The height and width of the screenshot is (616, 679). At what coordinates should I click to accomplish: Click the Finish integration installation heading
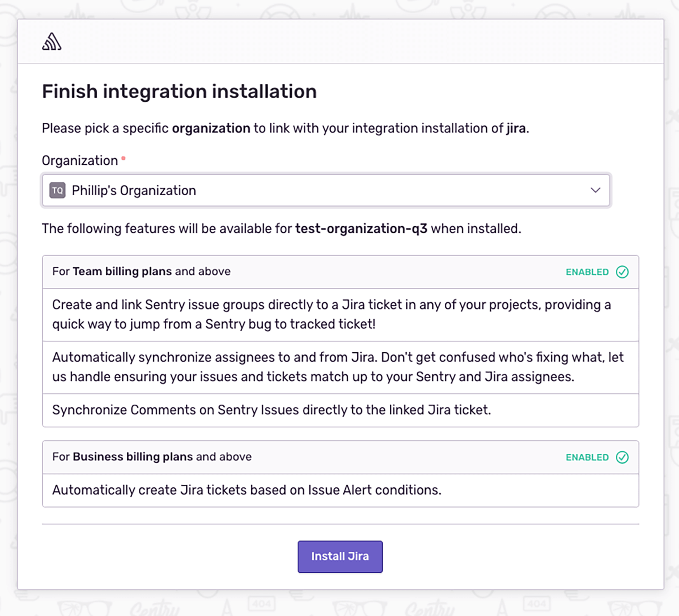point(179,91)
